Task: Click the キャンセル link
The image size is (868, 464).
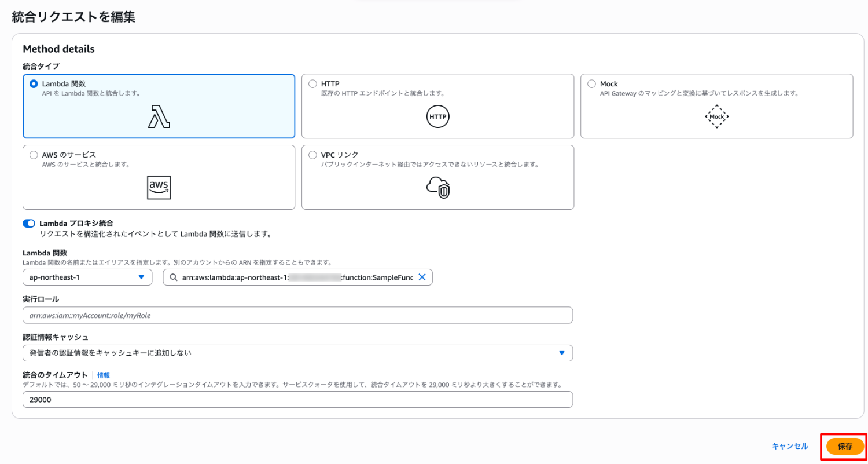Action: click(x=790, y=446)
